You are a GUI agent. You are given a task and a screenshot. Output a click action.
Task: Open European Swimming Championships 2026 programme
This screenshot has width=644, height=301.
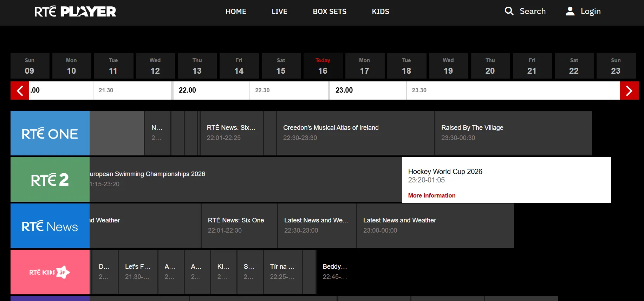click(x=246, y=180)
